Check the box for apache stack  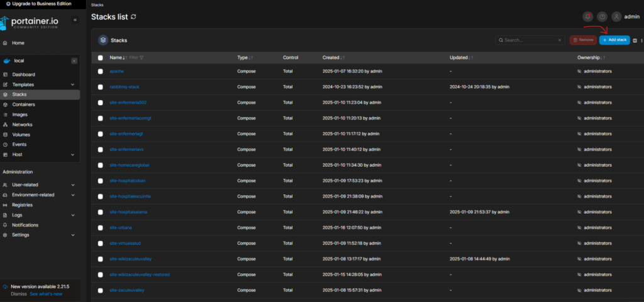(101, 71)
